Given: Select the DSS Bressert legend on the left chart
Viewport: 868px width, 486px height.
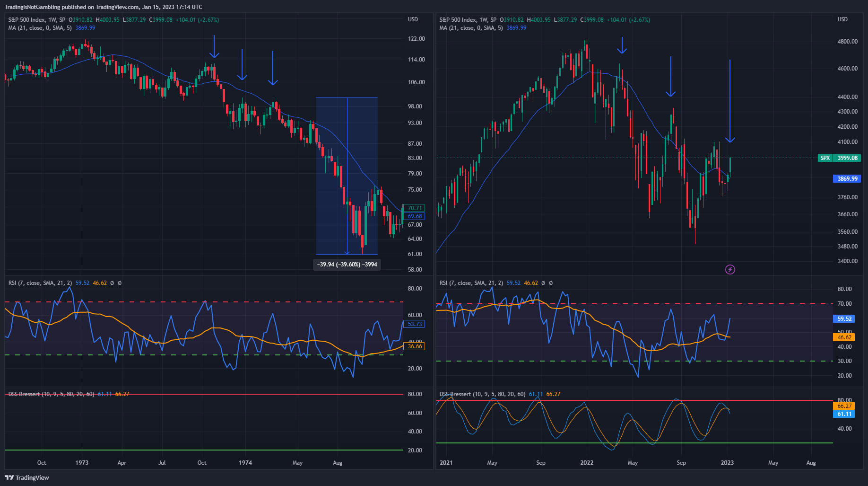Looking at the screenshot, I should 52,394.
